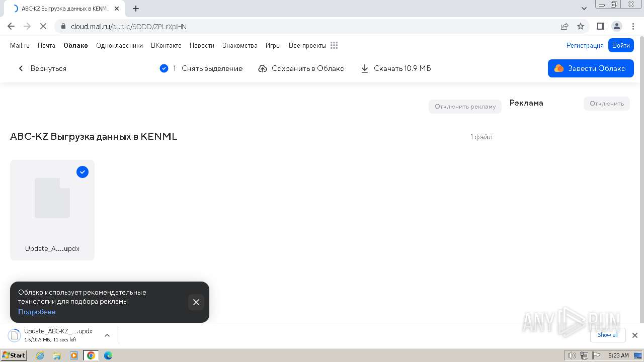Open media player from taskbar
The image size is (644, 362).
pos(74,355)
